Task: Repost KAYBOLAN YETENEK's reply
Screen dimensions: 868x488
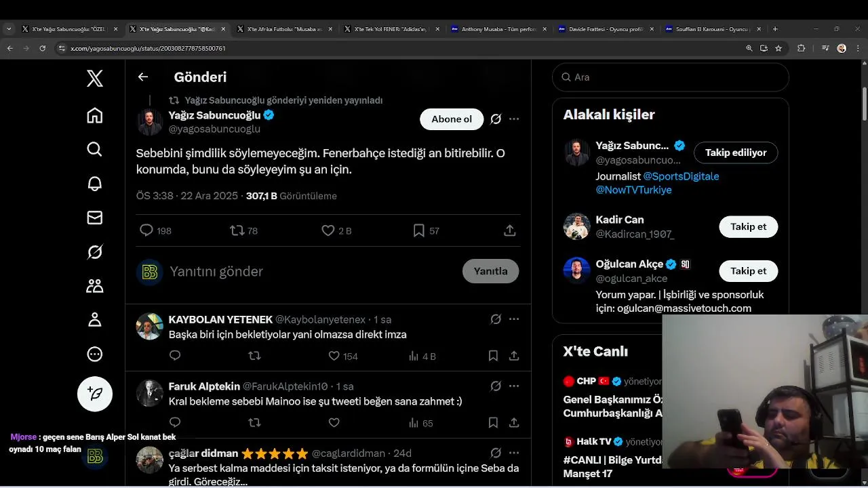Action: (x=254, y=356)
